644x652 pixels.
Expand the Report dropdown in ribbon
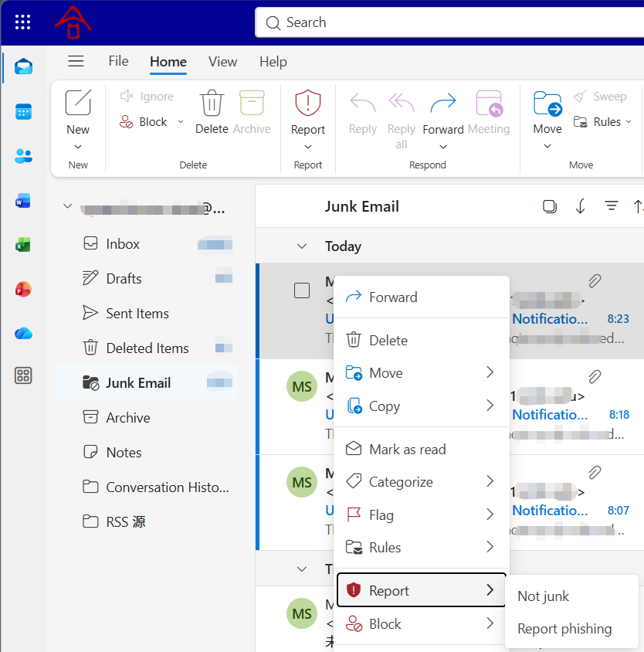tap(308, 147)
